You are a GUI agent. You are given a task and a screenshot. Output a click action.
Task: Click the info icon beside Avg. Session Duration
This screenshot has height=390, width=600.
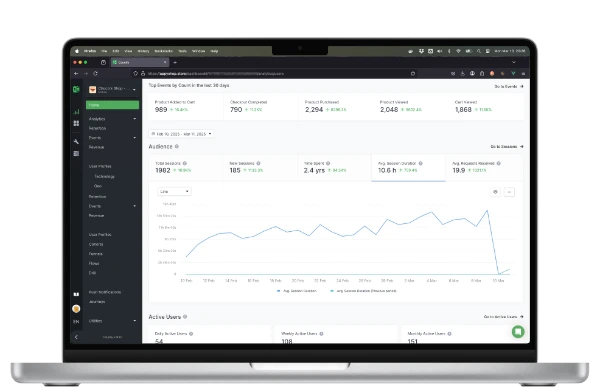click(421, 163)
